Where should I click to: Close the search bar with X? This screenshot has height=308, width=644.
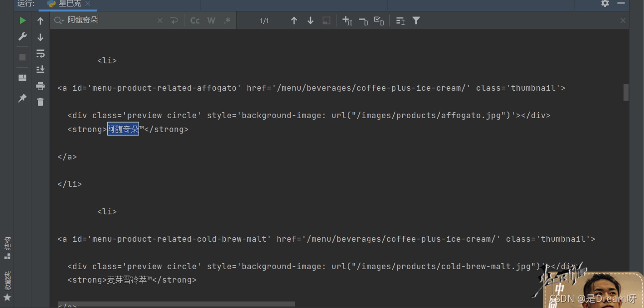[x=623, y=20]
